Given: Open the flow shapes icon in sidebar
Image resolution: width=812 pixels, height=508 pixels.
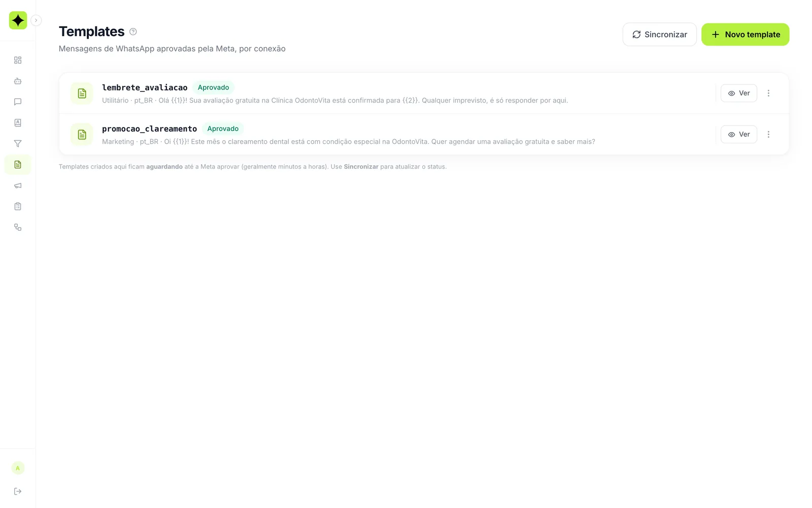Looking at the screenshot, I should coord(18,227).
